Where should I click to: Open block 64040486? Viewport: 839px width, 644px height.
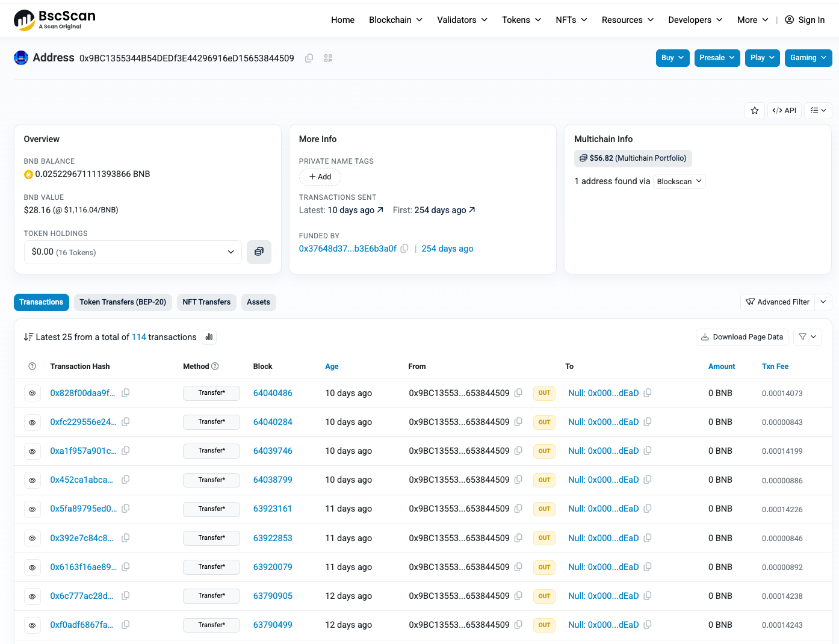pyautogui.click(x=273, y=393)
